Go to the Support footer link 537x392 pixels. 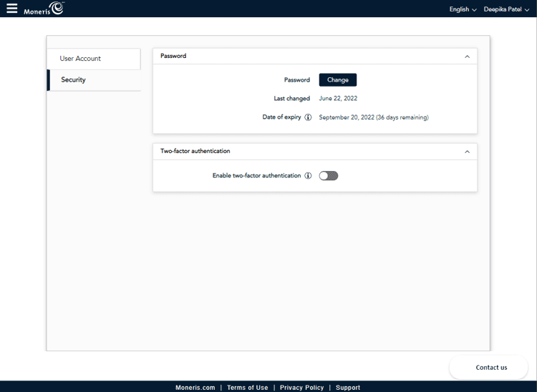point(348,388)
